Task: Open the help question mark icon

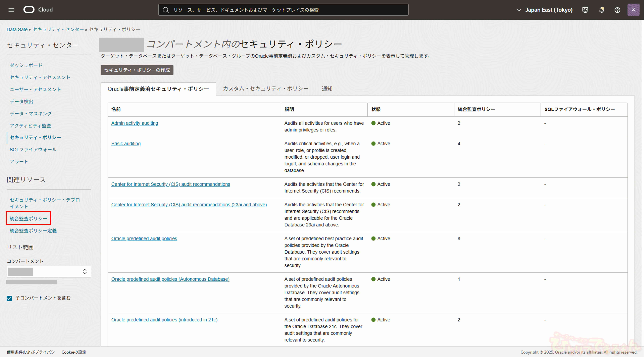Action: [617, 10]
